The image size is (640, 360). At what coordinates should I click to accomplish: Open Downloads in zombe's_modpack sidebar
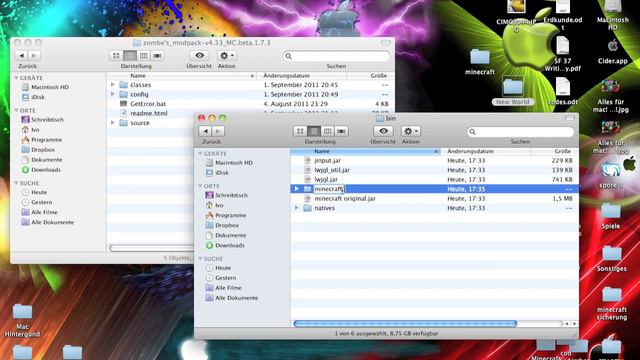pyautogui.click(x=46, y=170)
